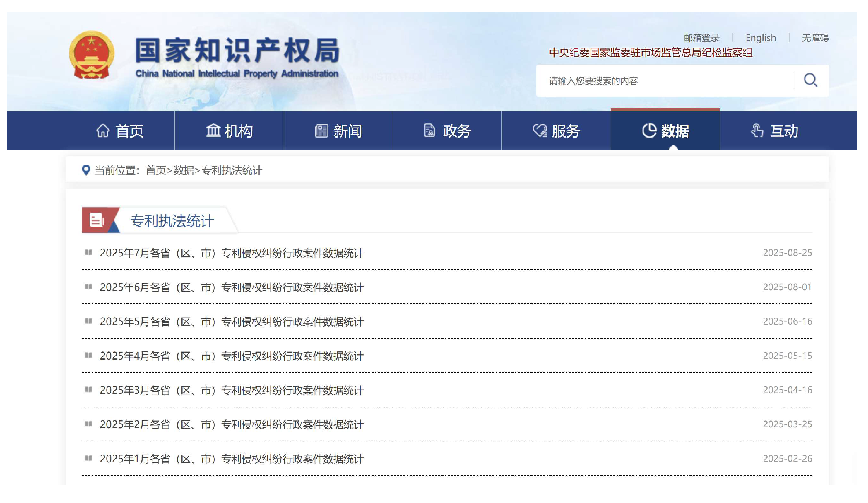Click the document icon beside 政务
This screenshot has width=868, height=503.
[429, 131]
